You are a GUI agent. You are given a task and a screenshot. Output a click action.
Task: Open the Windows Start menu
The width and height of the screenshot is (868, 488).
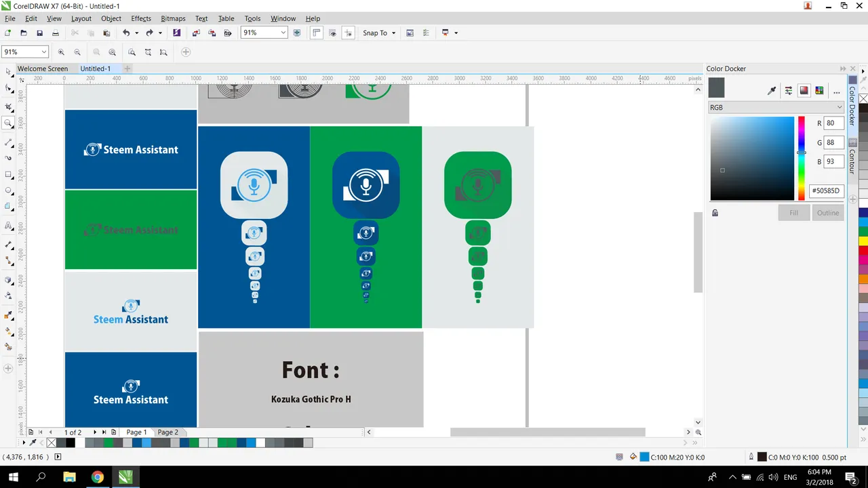pyautogui.click(x=13, y=477)
